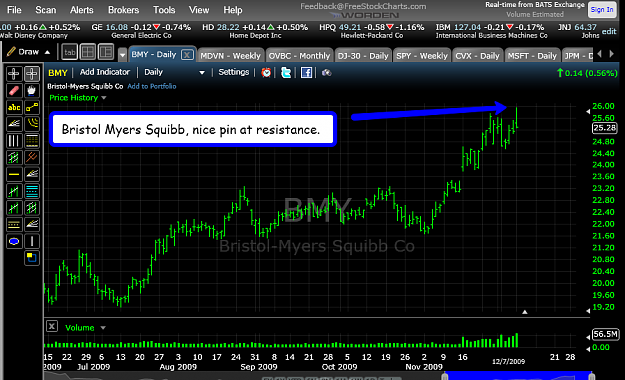
Task: Select the plain pointer crosshair tool
Action: 14,74
